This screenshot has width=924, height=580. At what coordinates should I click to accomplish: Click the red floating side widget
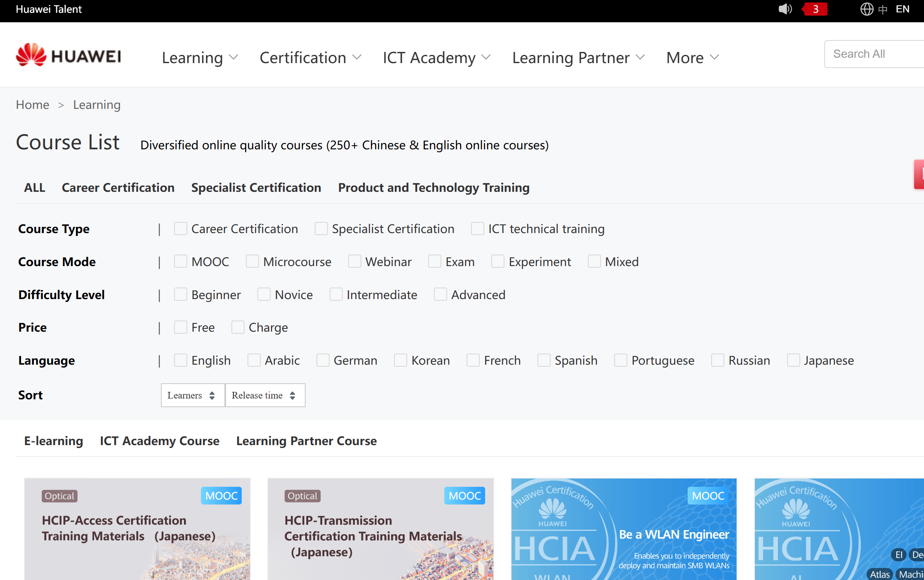pyautogui.click(x=919, y=174)
